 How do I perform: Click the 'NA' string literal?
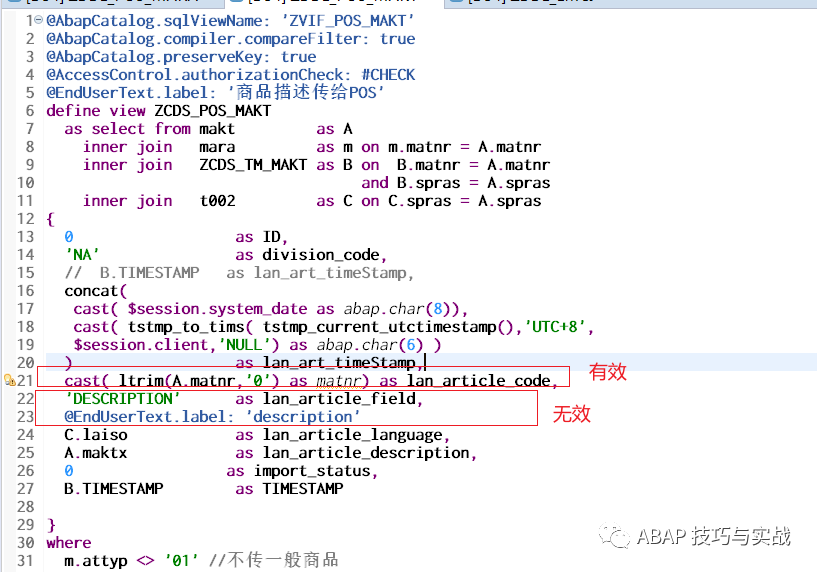(82, 255)
